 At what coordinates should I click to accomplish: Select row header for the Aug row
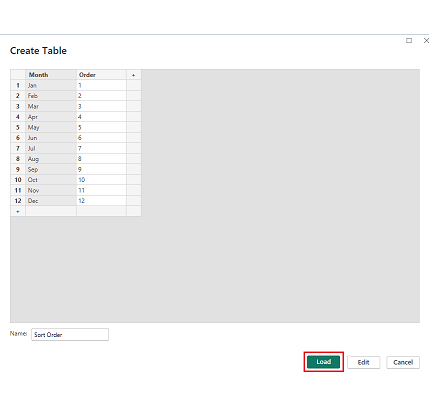click(x=18, y=159)
